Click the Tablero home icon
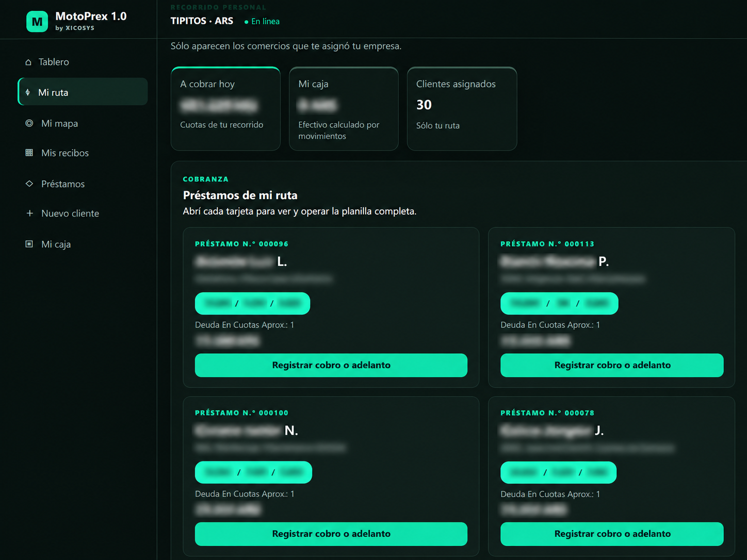Image resolution: width=747 pixels, height=560 pixels. pos(28,62)
